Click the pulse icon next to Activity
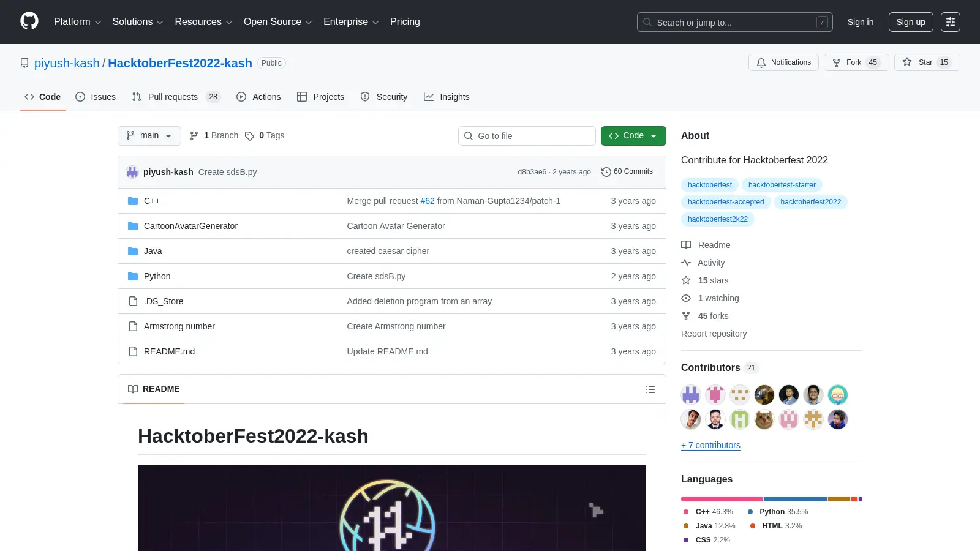Screen dimensions: 980x551 (x=686, y=263)
